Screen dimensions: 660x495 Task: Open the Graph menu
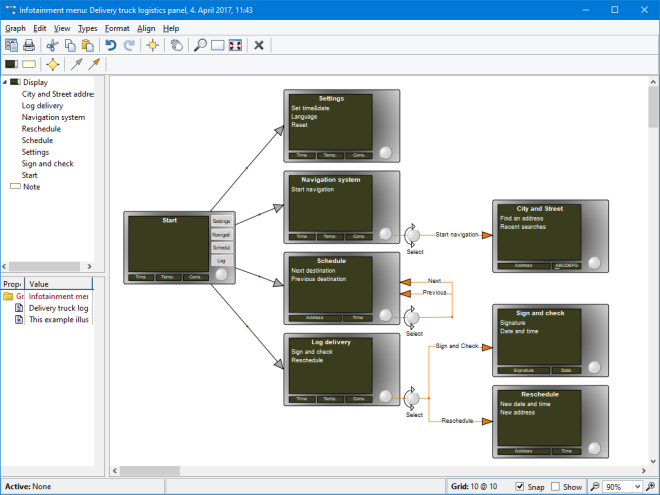15,28
